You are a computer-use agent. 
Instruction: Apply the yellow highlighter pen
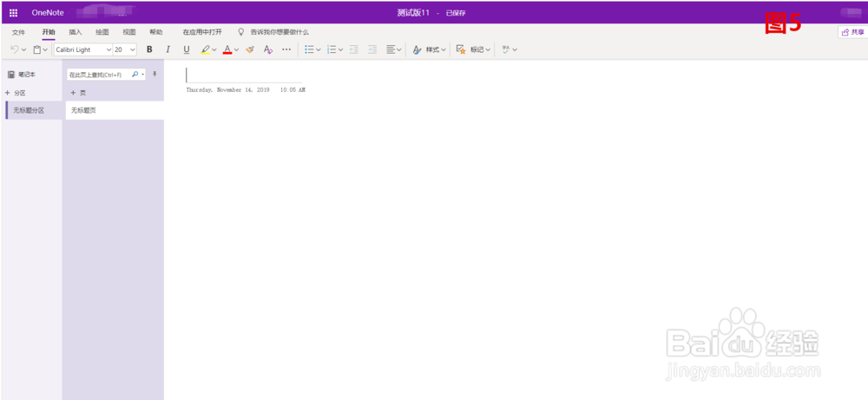point(206,49)
